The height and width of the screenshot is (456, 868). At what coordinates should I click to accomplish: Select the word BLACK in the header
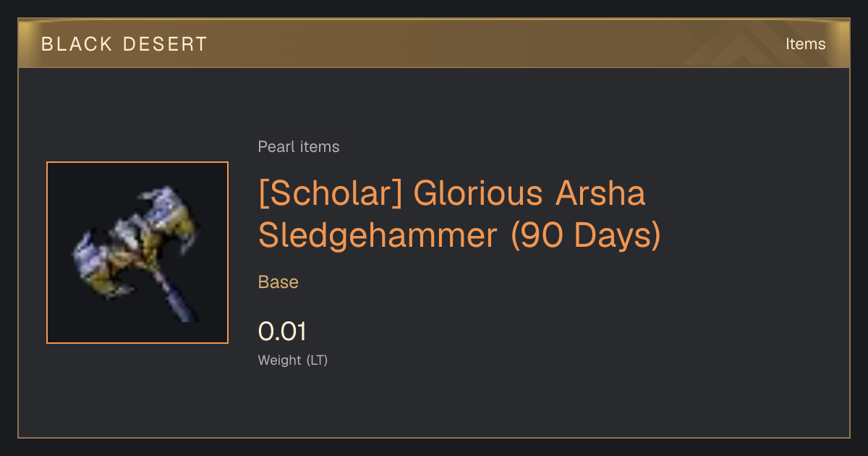click(x=77, y=44)
